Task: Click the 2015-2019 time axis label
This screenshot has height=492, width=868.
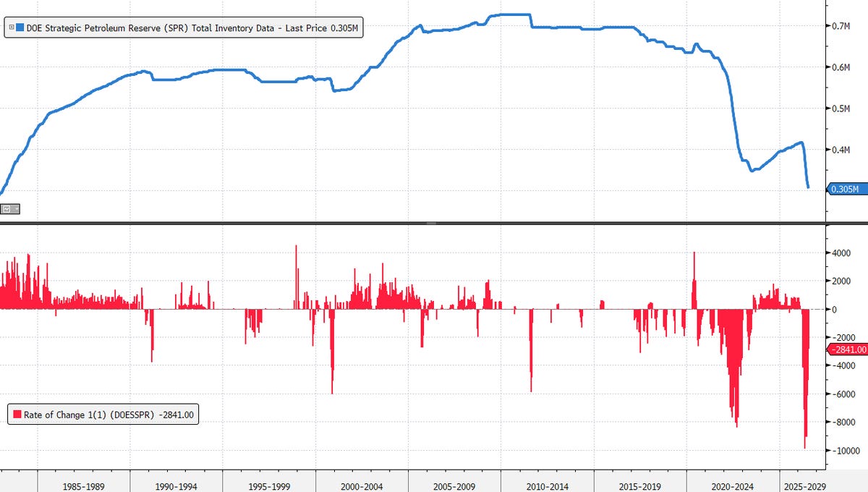Action: tap(641, 486)
